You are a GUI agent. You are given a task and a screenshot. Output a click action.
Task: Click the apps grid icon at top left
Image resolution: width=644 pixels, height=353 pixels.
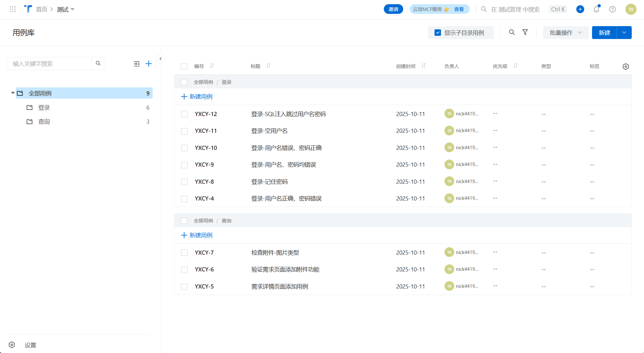[13, 9]
